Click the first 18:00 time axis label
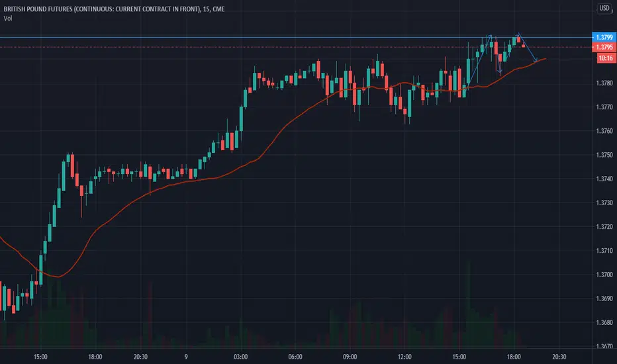The width and height of the screenshot is (617, 364). tap(95, 357)
